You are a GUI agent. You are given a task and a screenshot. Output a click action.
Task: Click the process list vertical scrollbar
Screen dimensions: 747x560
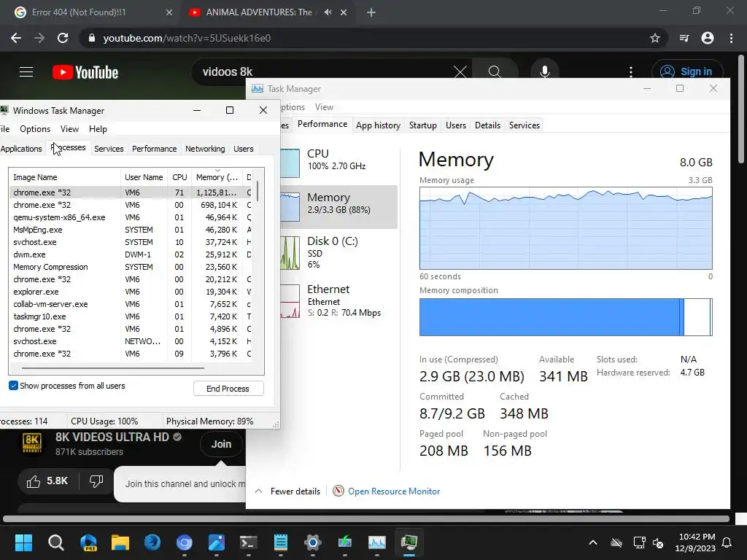pos(258,191)
